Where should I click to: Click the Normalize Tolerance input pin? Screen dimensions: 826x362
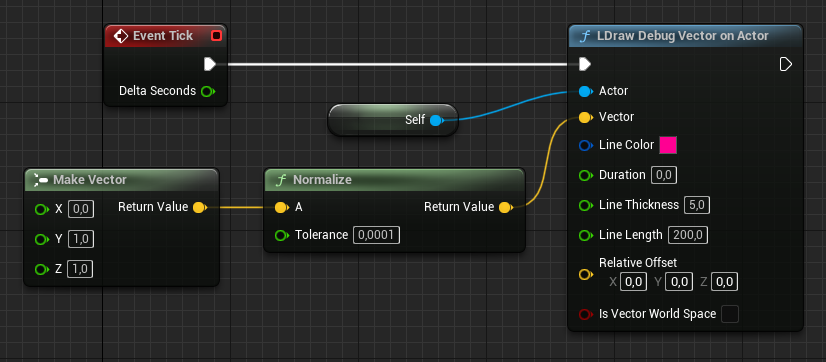282,235
